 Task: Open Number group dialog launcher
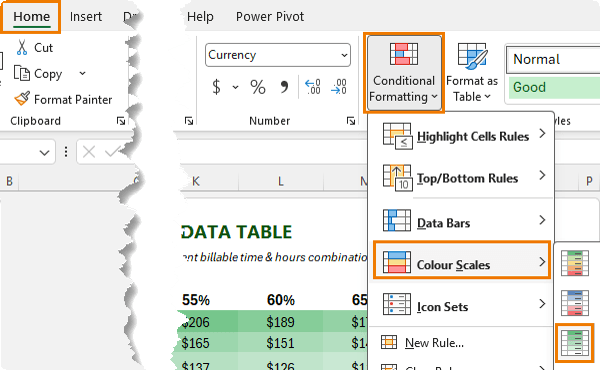click(x=351, y=121)
